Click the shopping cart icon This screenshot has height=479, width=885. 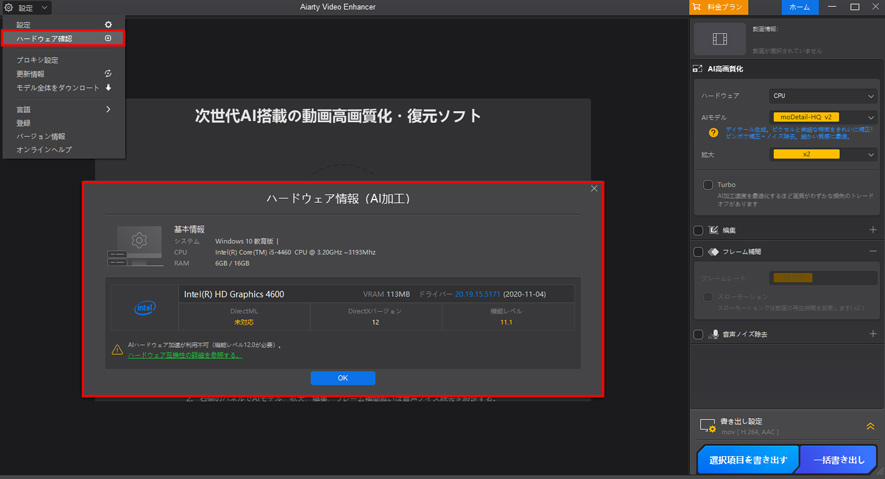[697, 7]
